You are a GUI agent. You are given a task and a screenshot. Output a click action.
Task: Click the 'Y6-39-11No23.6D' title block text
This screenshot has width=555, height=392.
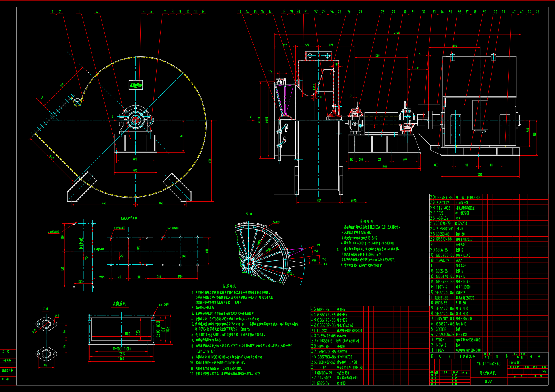pos(488,364)
